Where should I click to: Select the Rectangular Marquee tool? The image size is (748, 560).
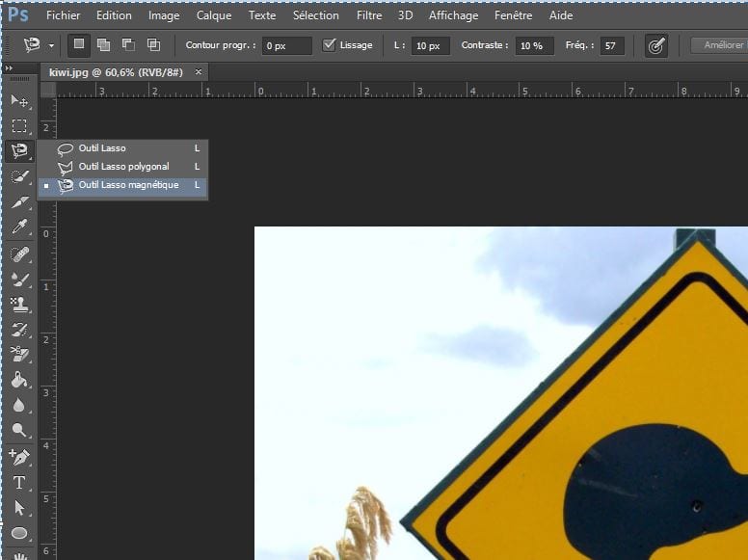19,126
